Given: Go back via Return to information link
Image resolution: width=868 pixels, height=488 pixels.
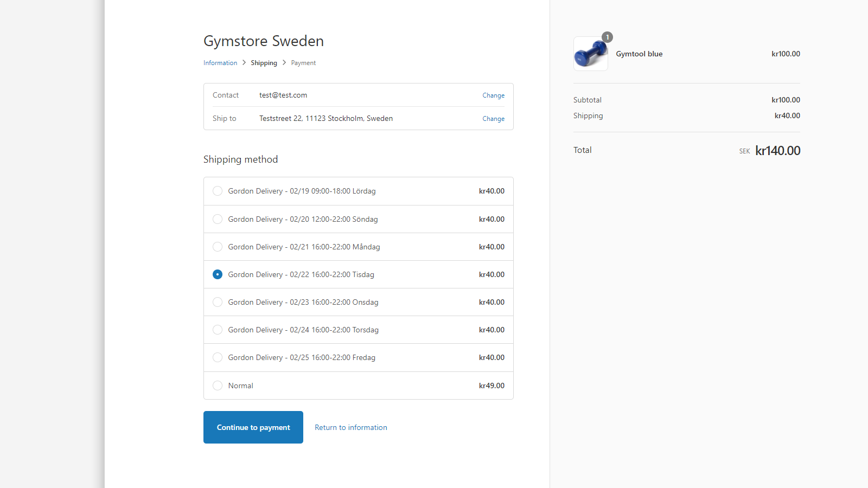Looking at the screenshot, I should (x=351, y=427).
